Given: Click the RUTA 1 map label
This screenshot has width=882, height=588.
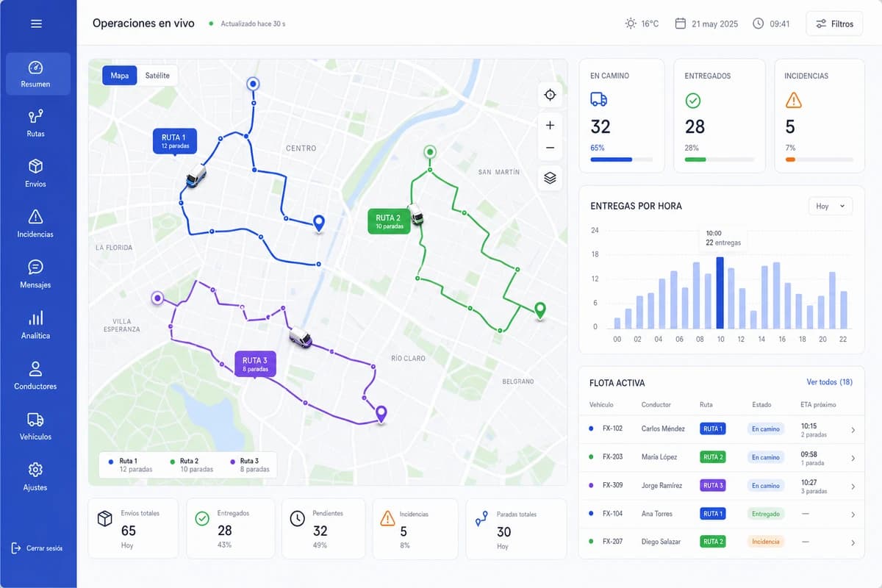Looking at the screenshot, I should (174, 141).
